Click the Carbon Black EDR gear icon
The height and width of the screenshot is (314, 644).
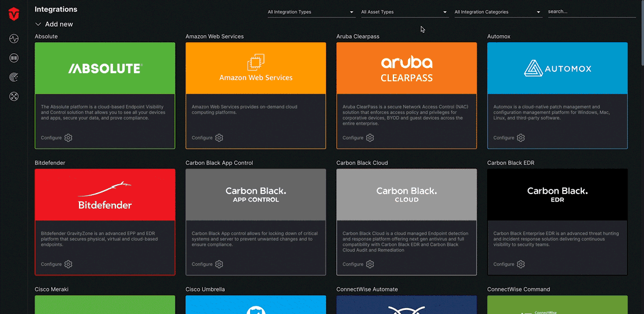point(520,264)
